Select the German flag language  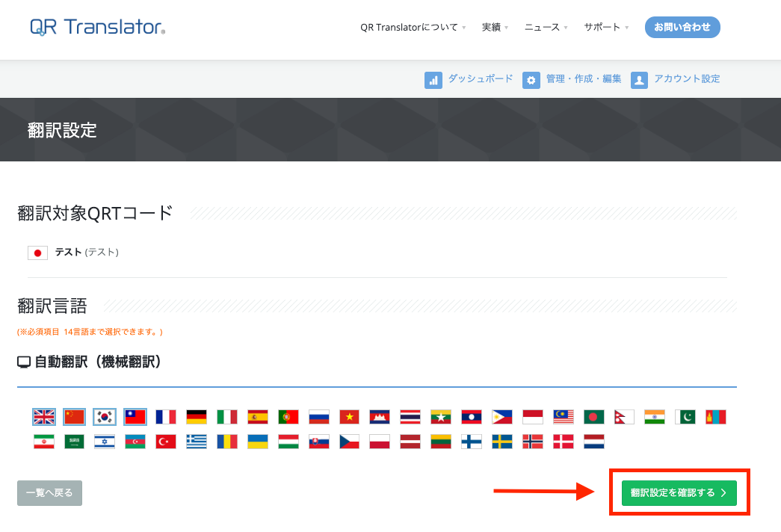[x=197, y=417]
